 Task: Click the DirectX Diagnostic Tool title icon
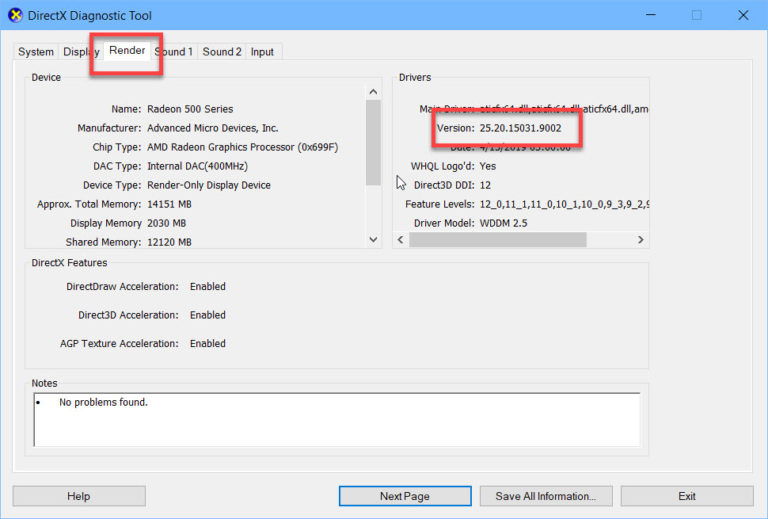click(16, 15)
